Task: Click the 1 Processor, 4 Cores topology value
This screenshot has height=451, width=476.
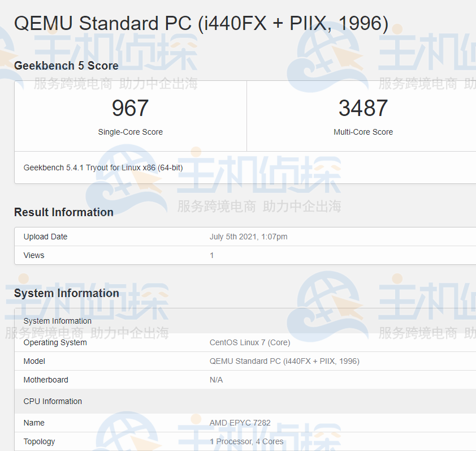Action: click(246, 441)
